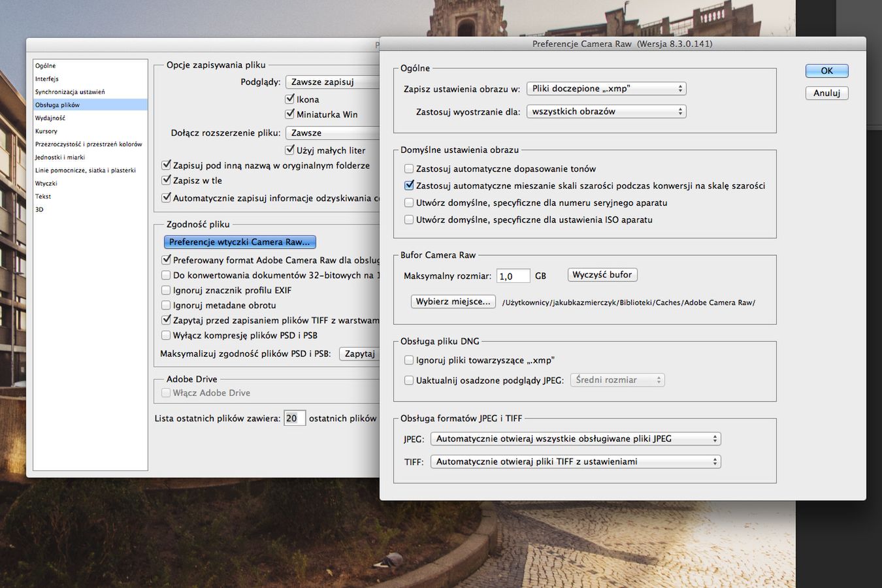The height and width of the screenshot is (588, 882).
Task: Check 'Ignoruj pliki towarzyszące .xmp'
Action: click(409, 361)
